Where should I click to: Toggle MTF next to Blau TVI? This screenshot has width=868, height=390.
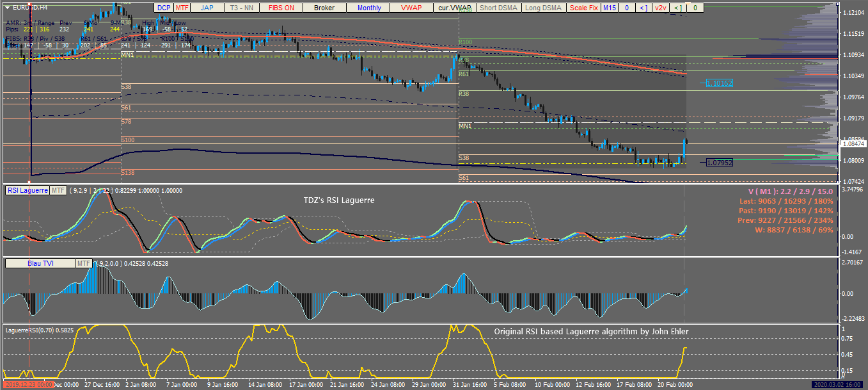coord(84,263)
